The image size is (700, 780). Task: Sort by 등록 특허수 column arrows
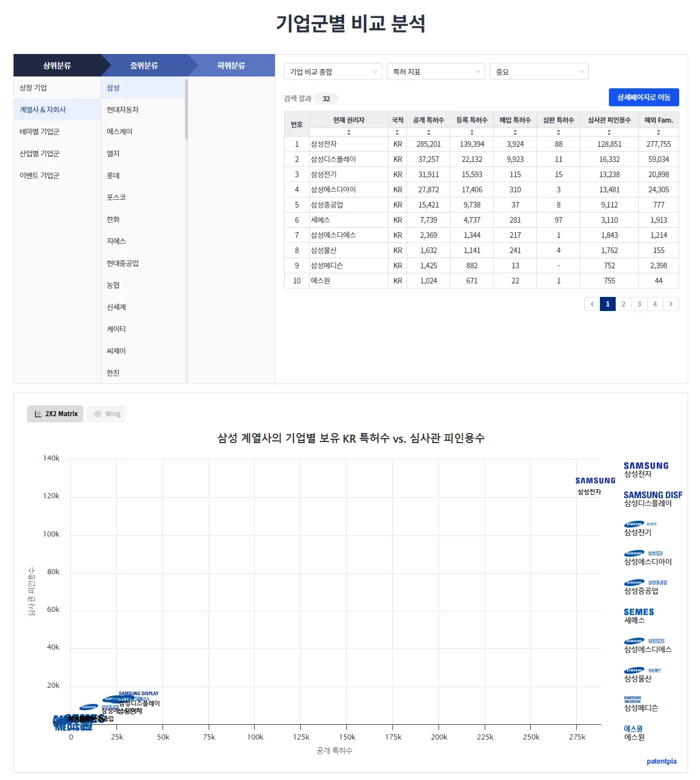(x=472, y=132)
